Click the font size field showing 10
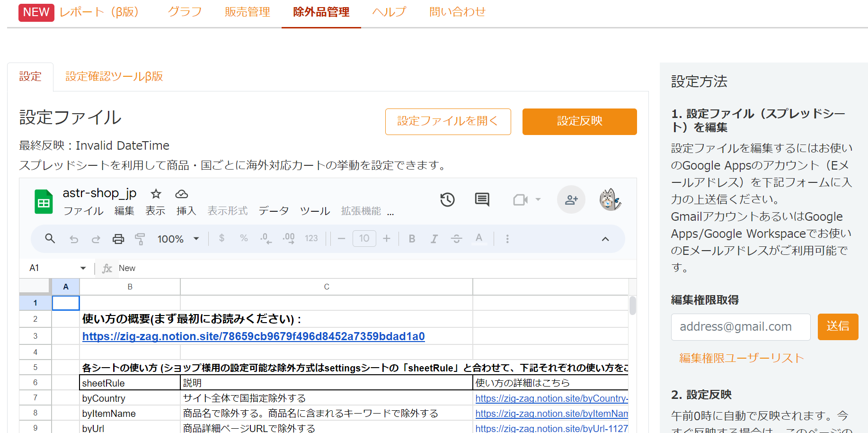 tap(364, 238)
